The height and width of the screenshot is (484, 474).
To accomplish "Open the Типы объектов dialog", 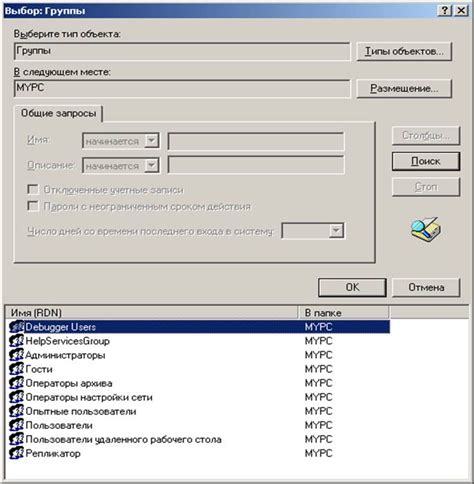I will (404, 51).
